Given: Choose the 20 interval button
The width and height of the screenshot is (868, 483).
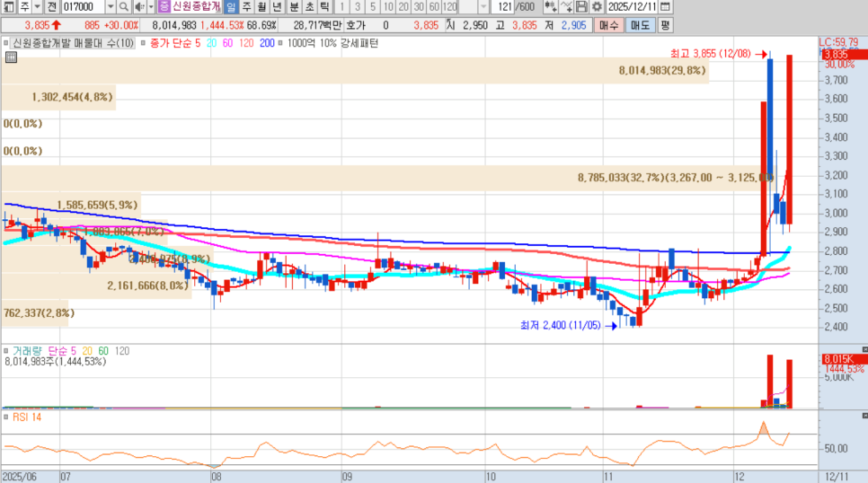Looking at the screenshot, I should tap(403, 6).
